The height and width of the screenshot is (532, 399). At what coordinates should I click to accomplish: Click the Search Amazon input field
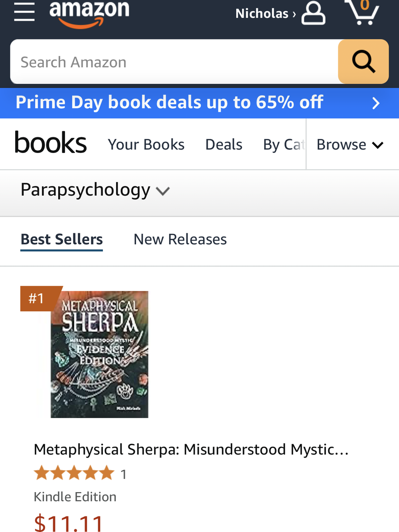174,62
